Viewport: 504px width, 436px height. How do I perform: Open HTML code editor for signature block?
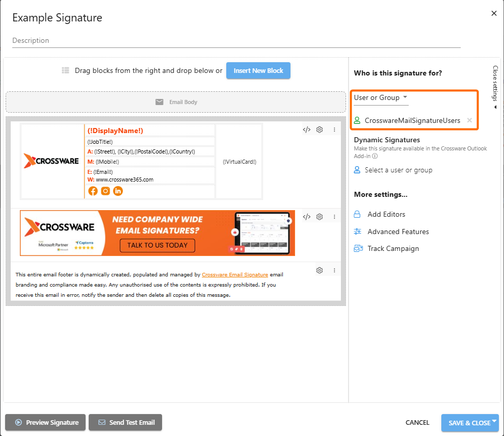point(306,130)
